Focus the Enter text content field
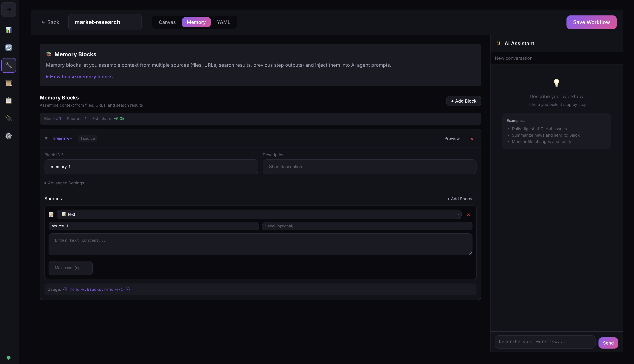The width and height of the screenshot is (634, 364). click(x=260, y=244)
